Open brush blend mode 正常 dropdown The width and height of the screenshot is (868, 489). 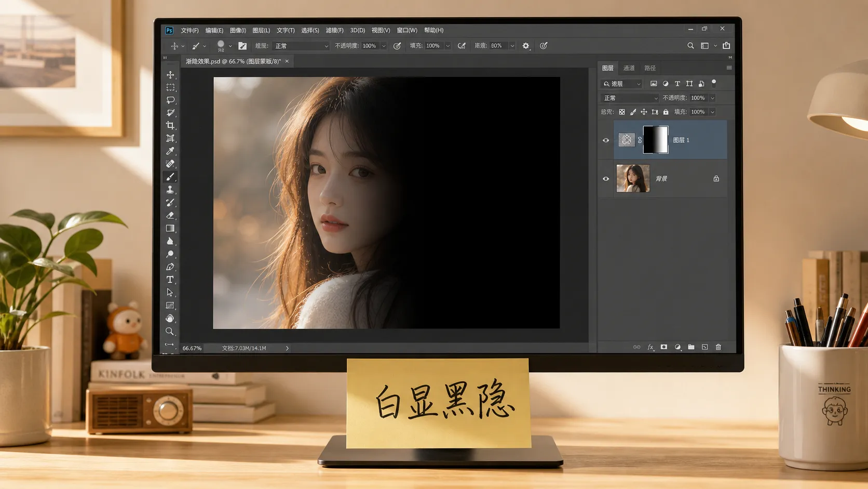pyautogui.click(x=301, y=46)
